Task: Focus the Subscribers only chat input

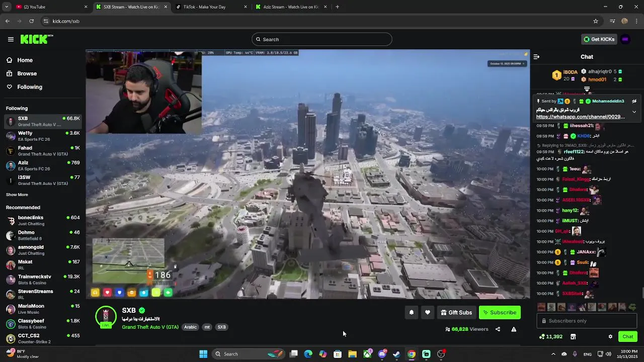Action: click(x=587, y=321)
